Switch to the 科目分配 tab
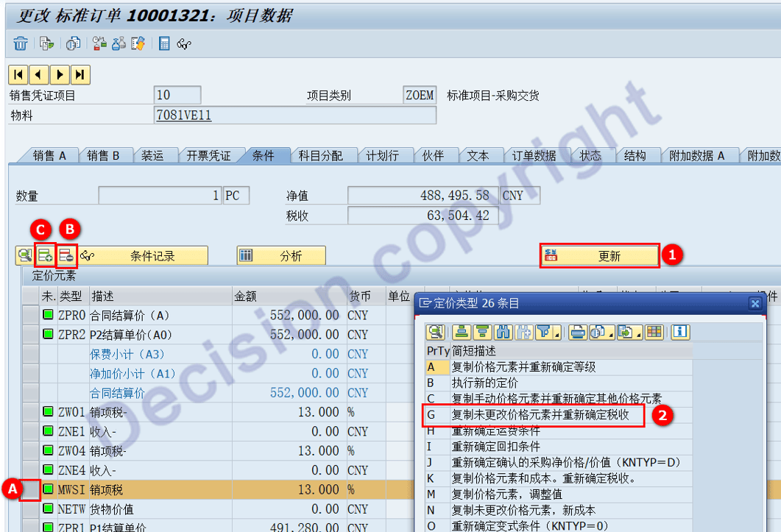Image resolution: width=781 pixels, height=532 pixels. [321, 155]
